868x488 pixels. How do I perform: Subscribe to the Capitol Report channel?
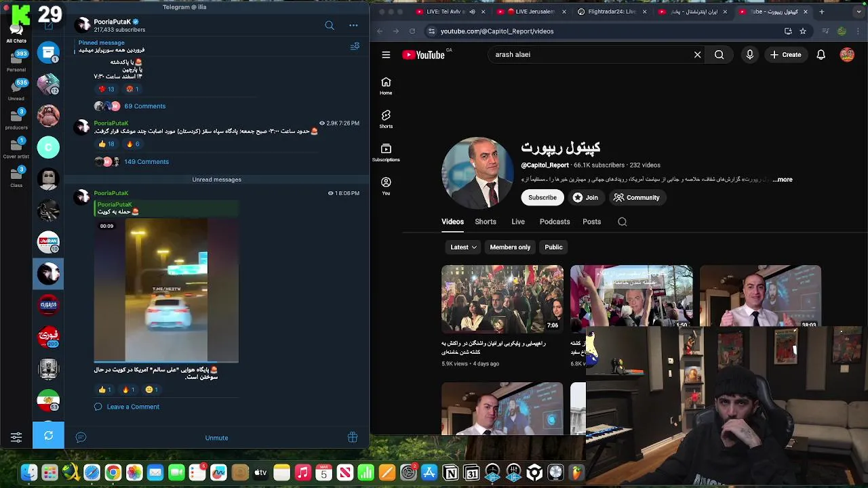click(x=542, y=197)
